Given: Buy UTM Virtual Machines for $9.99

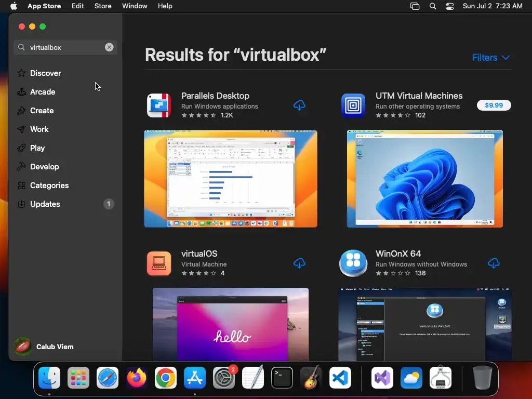Looking at the screenshot, I should (494, 105).
